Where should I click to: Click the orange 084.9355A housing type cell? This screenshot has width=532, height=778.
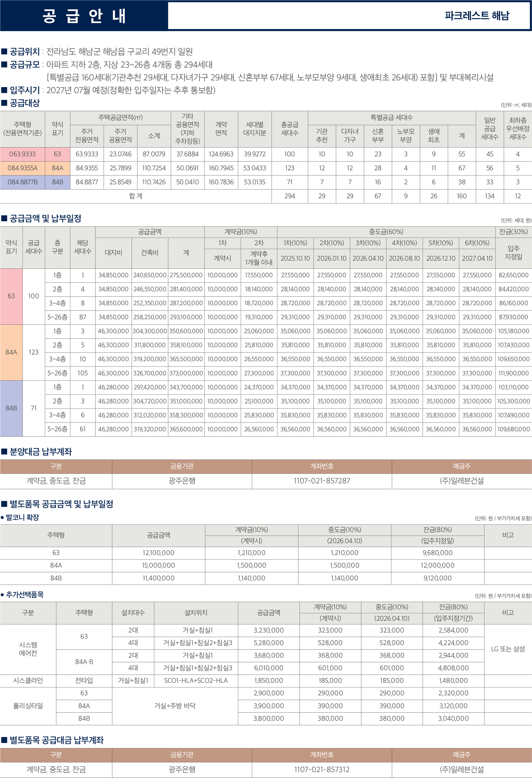point(22,168)
